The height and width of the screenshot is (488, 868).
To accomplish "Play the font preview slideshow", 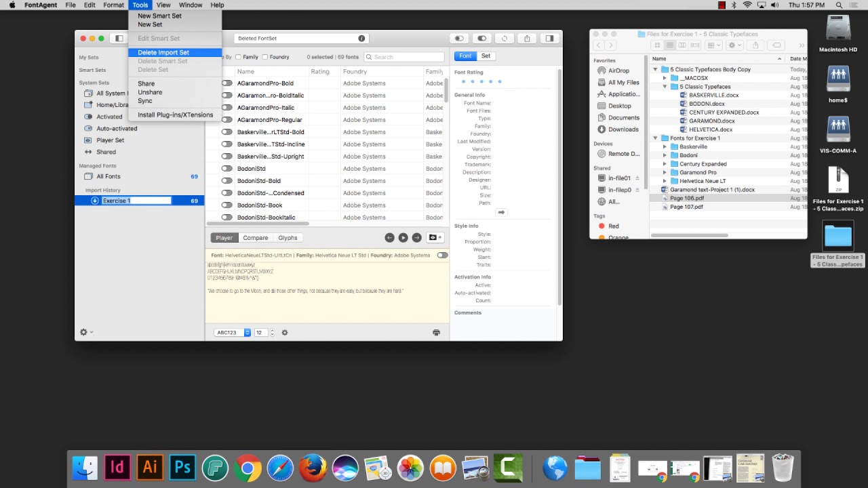I will coord(403,238).
